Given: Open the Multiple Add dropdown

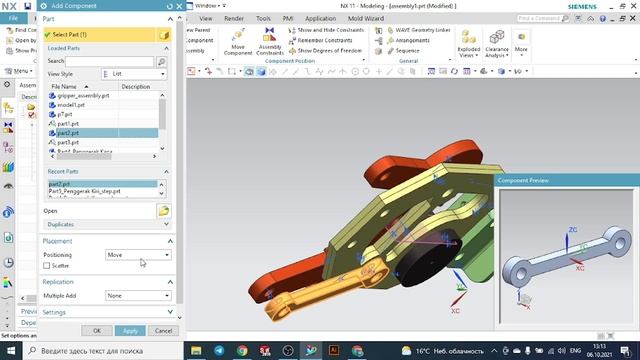Looking at the screenshot, I should pos(138,296).
